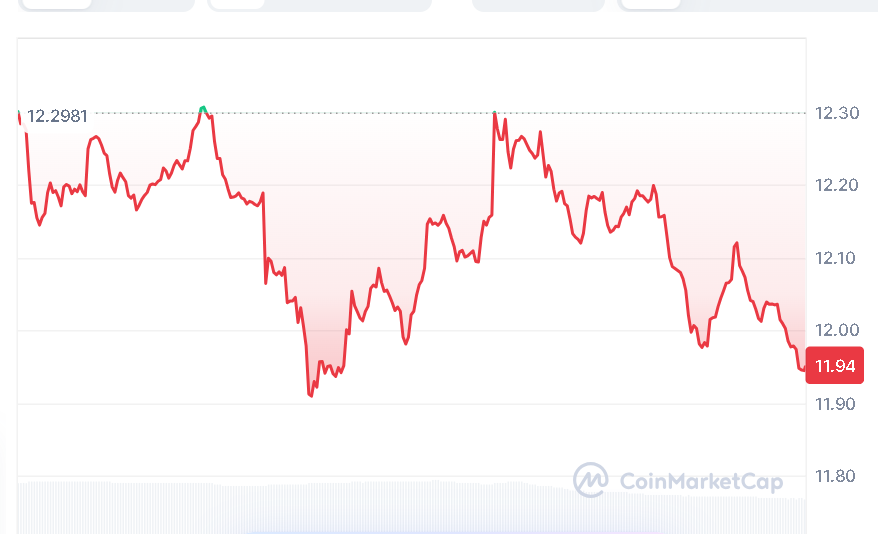
Task: Click the price line's final point at the right edge
Action: click(x=803, y=369)
